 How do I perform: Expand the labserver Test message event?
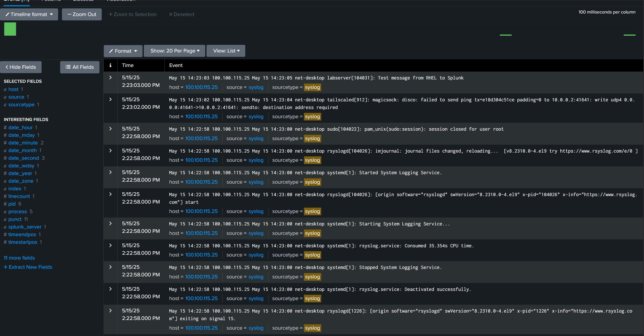[x=110, y=77]
